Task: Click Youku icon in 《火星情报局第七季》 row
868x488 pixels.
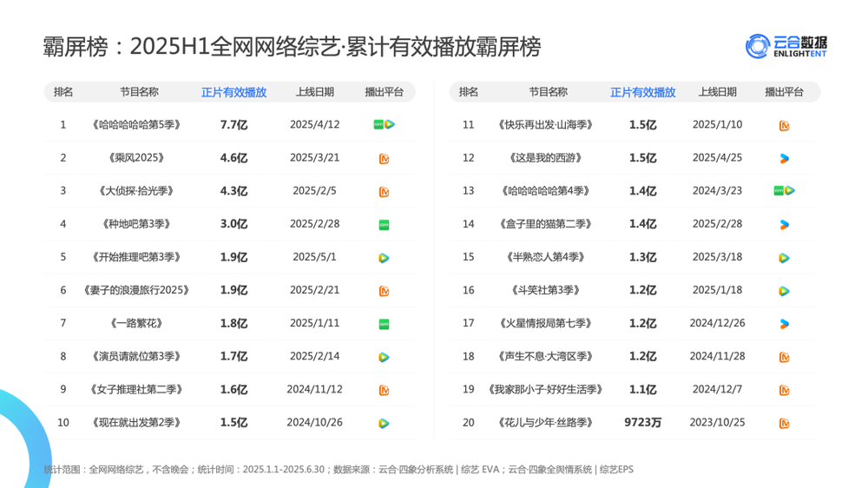Action: coord(784,324)
